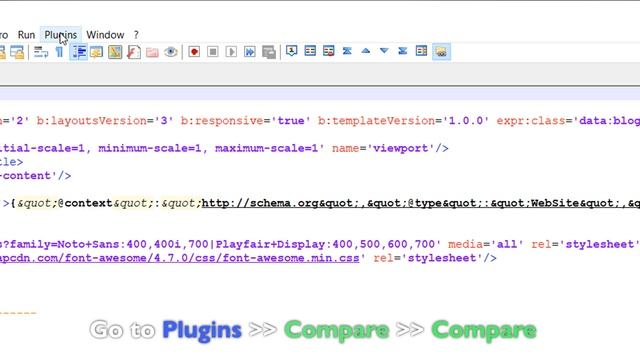Screen dimensions: 640x360
Task: Click the Compare plugin icon
Action: [x=310, y=51]
